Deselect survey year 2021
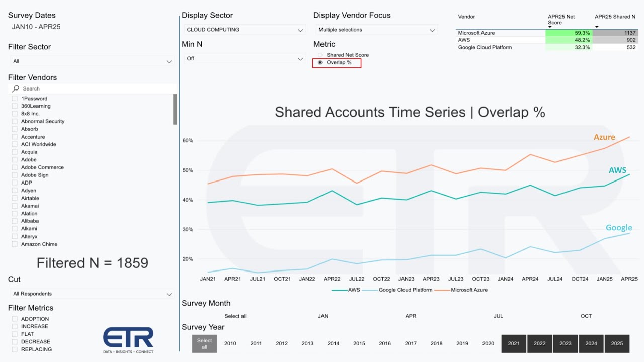This screenshot has height=362, width=644. [x=514, y=344]
